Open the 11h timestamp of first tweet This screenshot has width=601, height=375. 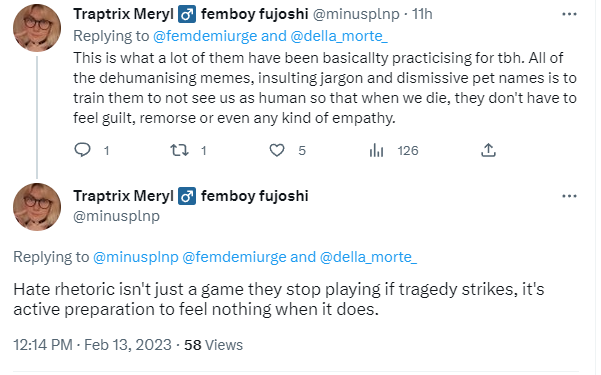tap(422, 14)
